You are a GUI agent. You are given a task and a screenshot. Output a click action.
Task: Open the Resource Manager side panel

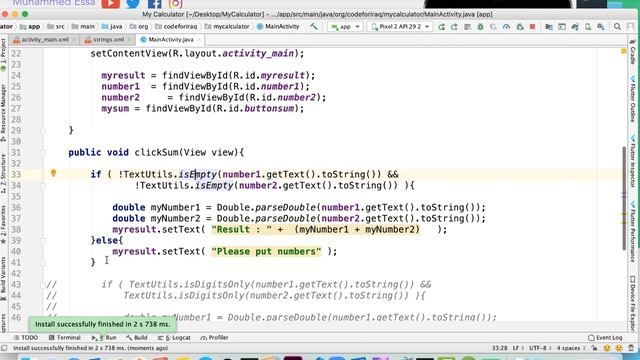point(4,113)
